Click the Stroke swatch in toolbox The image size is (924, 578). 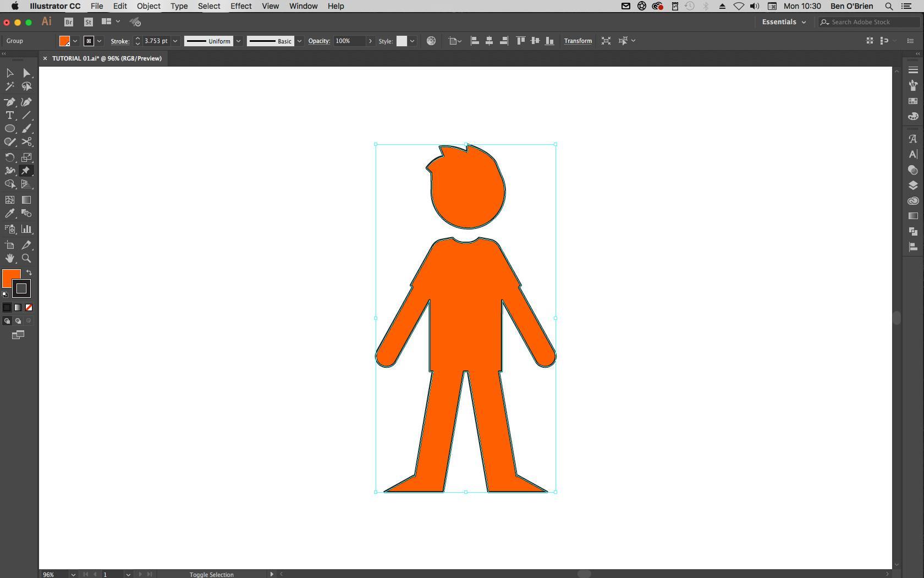click(x=21, y=288)
